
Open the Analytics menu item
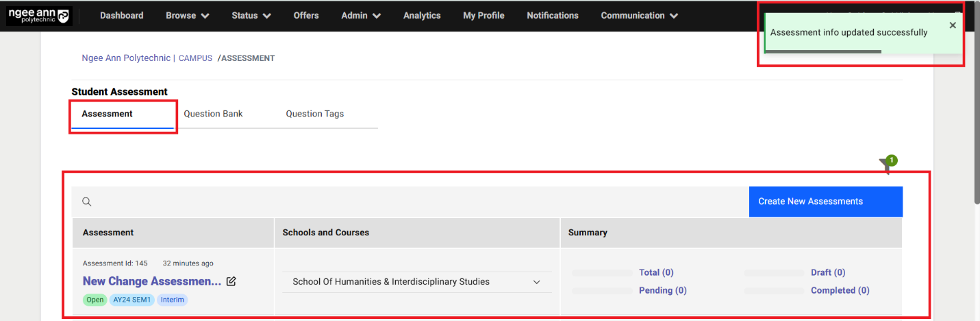point(422,16)
